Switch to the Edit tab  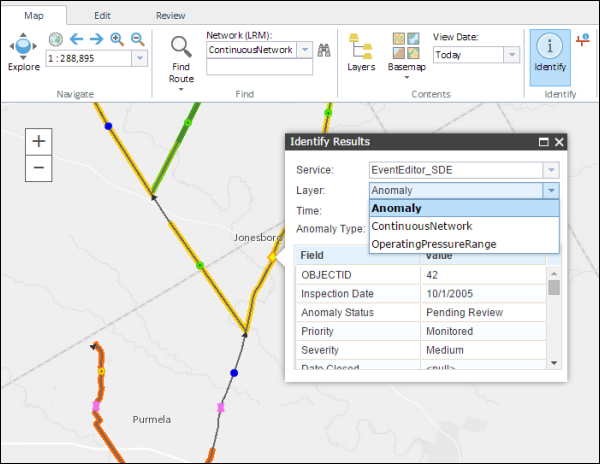click(x=102, y=16)
